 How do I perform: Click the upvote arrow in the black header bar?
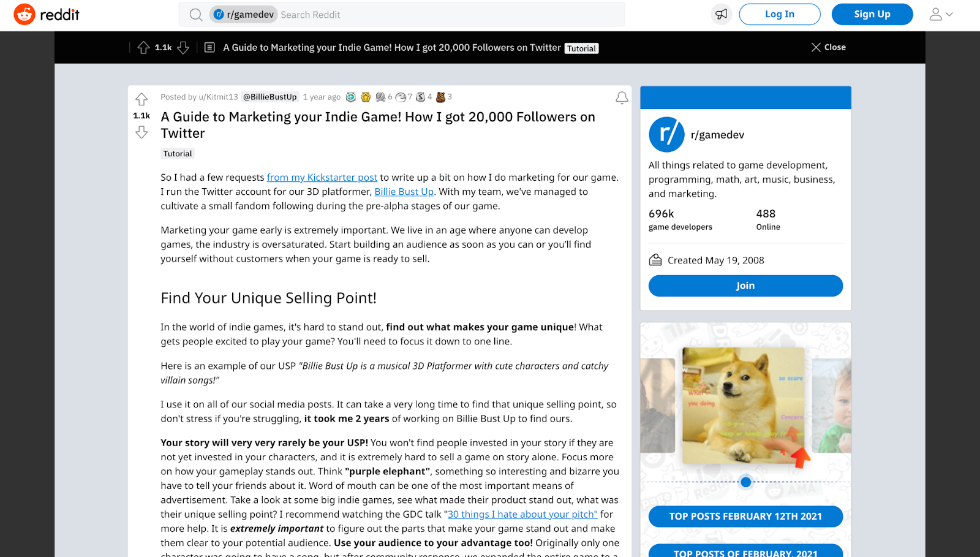(x=144, y=48)
